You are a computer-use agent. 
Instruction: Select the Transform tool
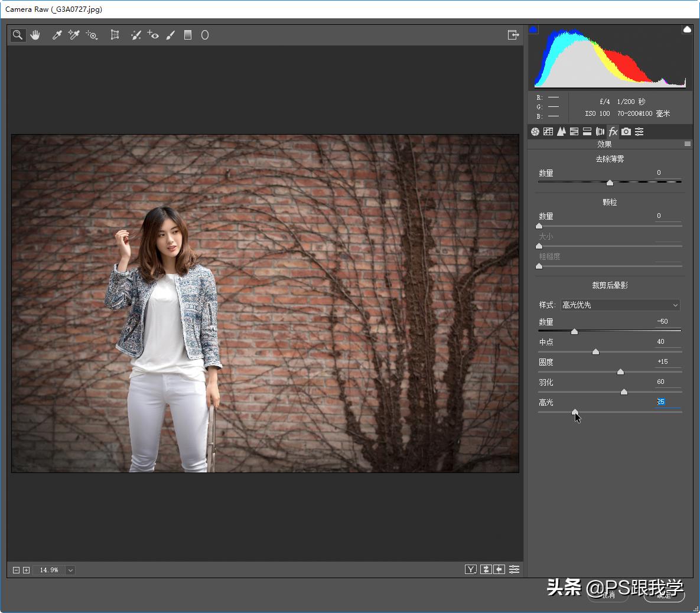[115, 35]
